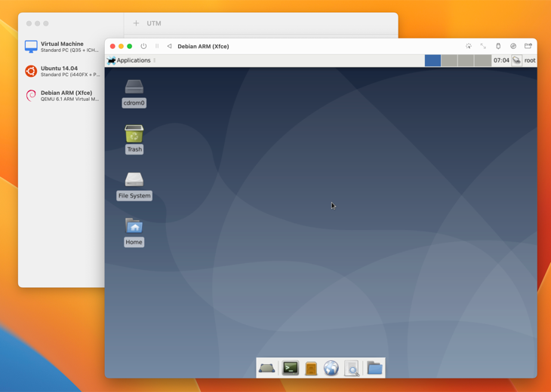Open the shared folder toolbar menu
The image size is (551, 392).
(x=528, y=46)
